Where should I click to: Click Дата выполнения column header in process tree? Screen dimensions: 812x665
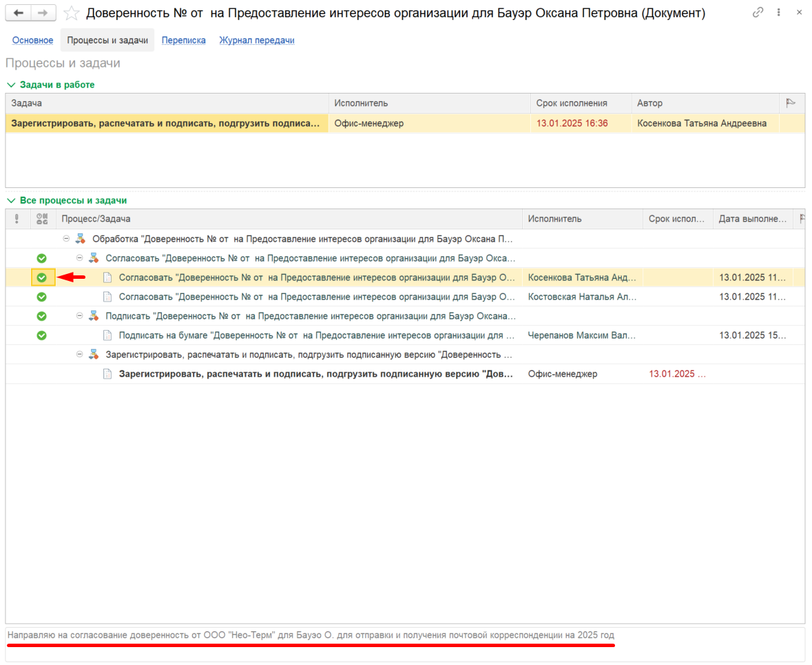tap(754, 219)
